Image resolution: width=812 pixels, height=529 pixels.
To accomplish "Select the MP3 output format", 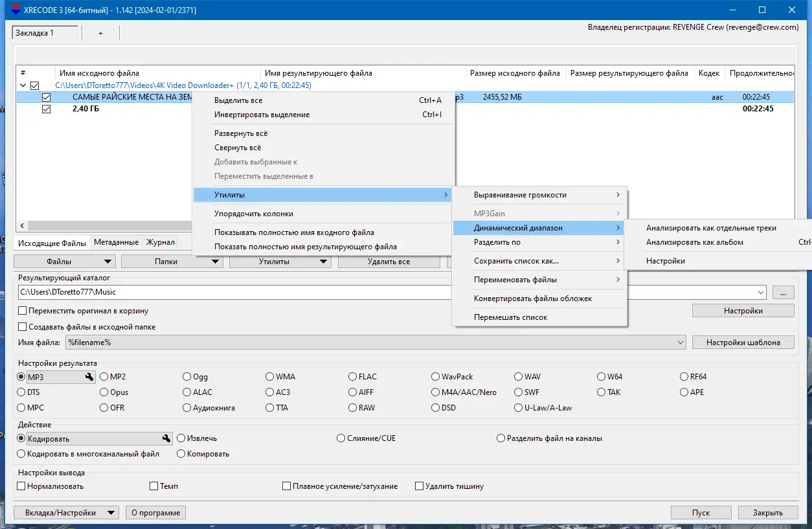I will [x=21, y=377].
